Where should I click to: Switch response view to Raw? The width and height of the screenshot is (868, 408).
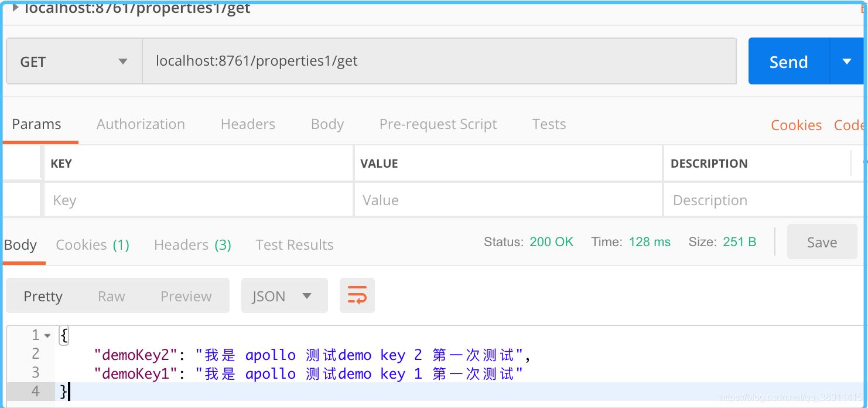coord(111,297)
